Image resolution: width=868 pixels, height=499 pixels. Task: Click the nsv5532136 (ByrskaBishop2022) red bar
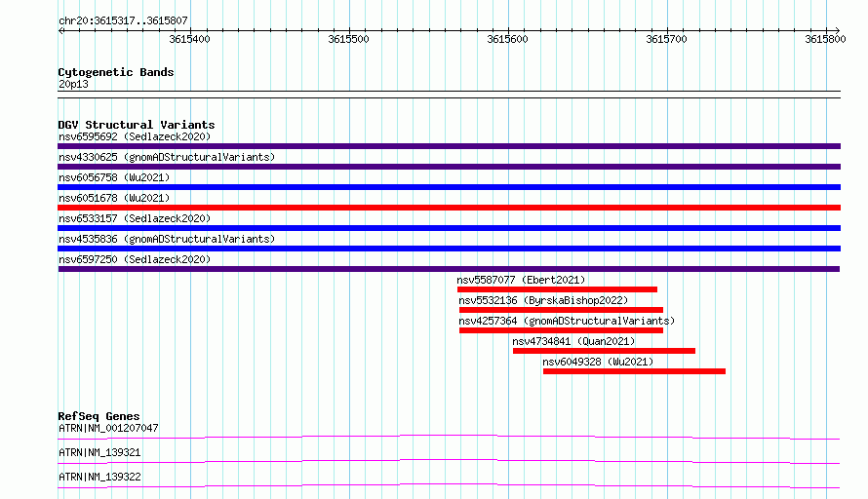pyautogui.click(x=562, y=310)
